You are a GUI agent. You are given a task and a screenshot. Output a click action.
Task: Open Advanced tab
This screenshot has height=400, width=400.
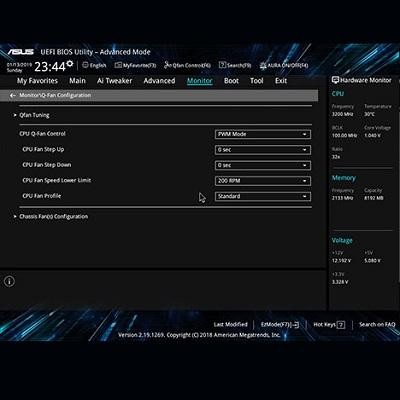click(159, 81)
